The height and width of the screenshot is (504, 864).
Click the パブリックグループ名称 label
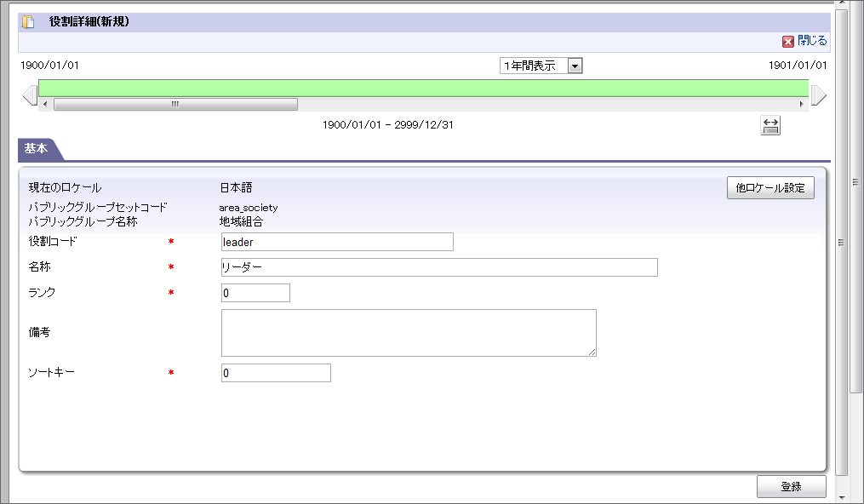(x=83, y=222)
